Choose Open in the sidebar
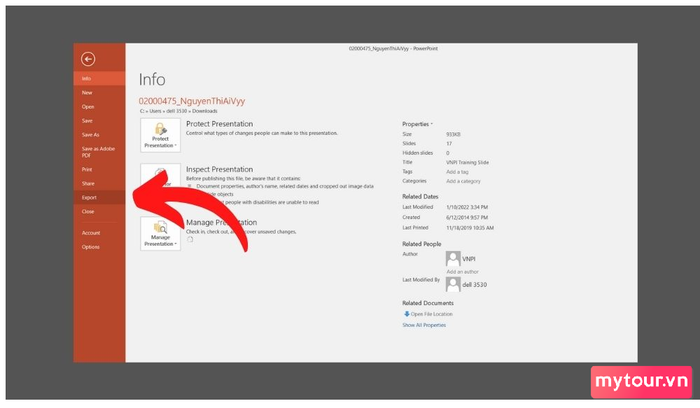 pyautogui.click(x=99, y=107)
